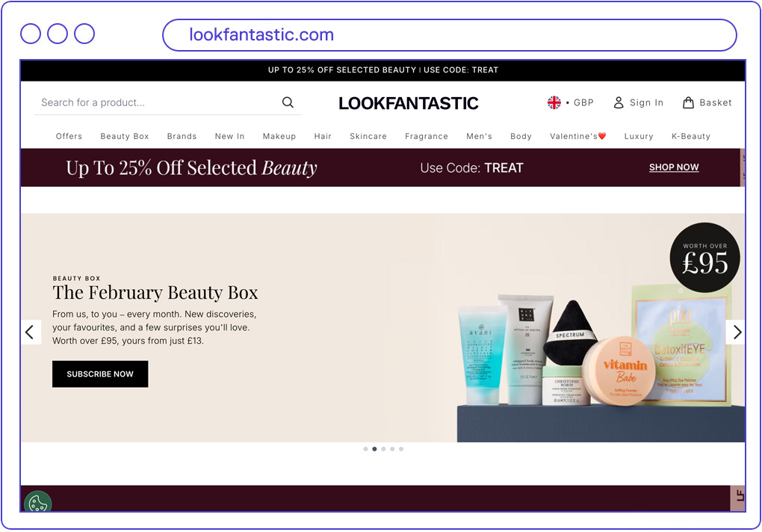Click the Sign In person icon
The image size is (762, 532).
pyautogui.click(x=619, y=103)
